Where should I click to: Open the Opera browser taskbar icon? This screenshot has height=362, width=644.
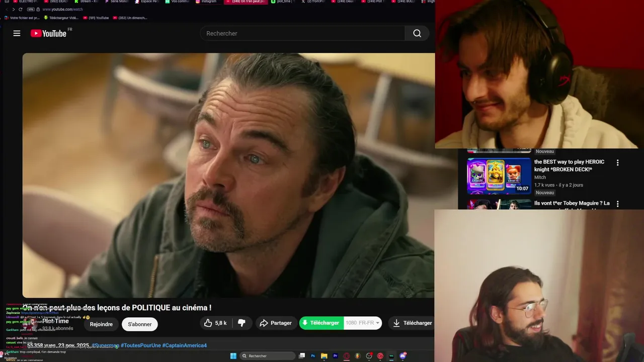[x=347, y=356]
